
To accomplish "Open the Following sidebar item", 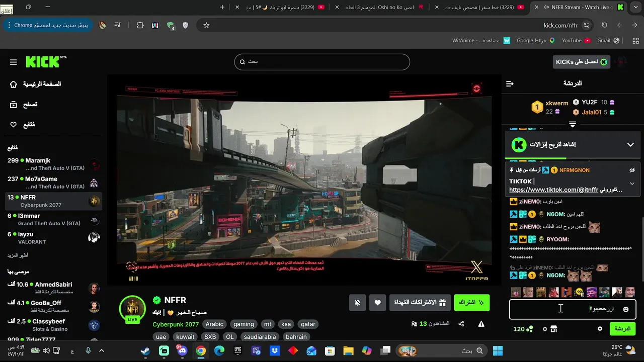I will tap(23, 125).
